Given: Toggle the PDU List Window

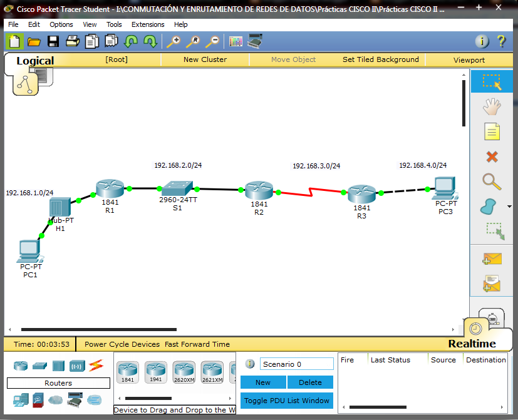Looking at the screenshot, I should (286, 401).
